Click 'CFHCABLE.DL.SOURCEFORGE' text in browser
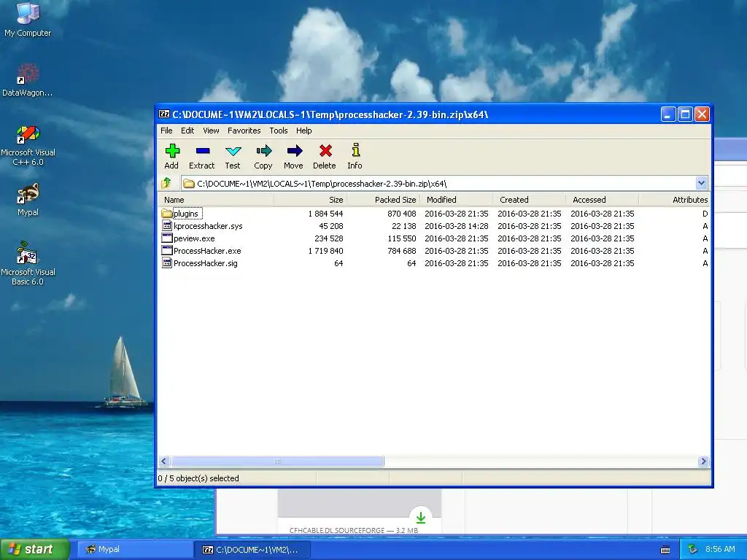 tap(337, 530)
